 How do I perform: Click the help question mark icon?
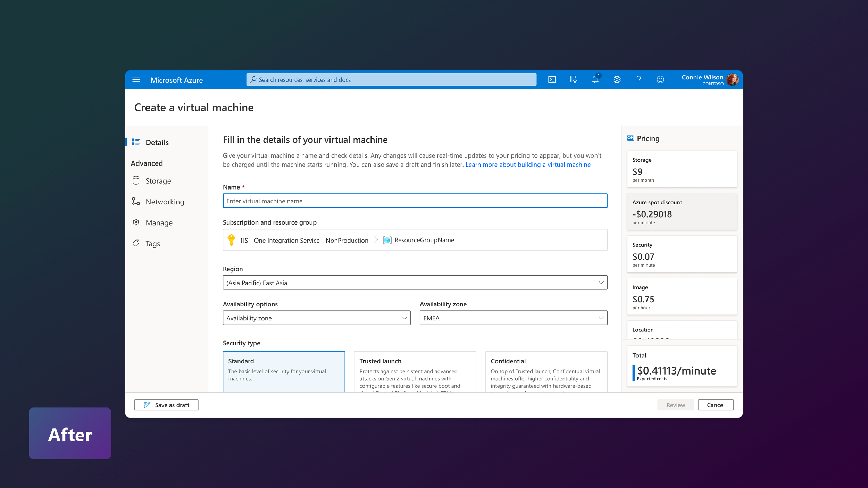(639, 80)
